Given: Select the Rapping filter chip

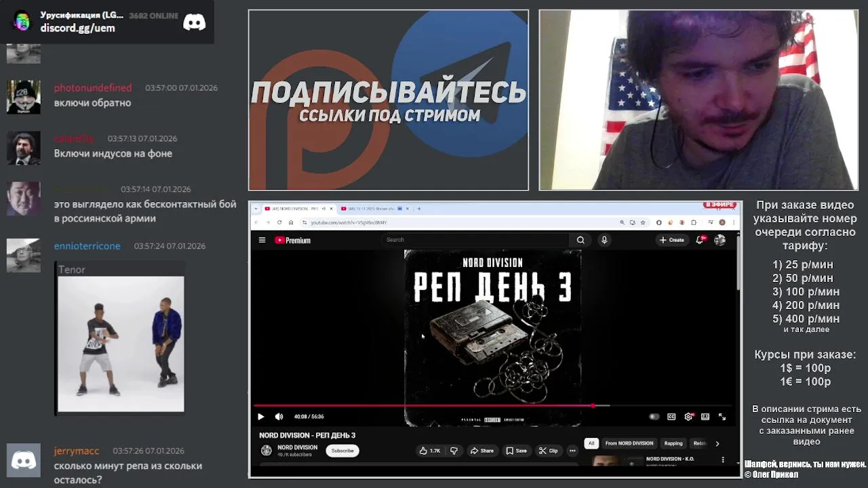Looking at the screenshot, I should pos(673,443).
